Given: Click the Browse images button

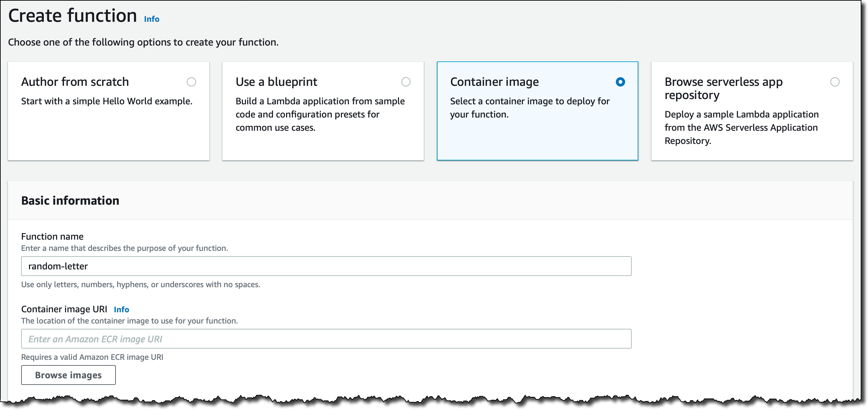Looking at the screenshot, I should 68,375.
